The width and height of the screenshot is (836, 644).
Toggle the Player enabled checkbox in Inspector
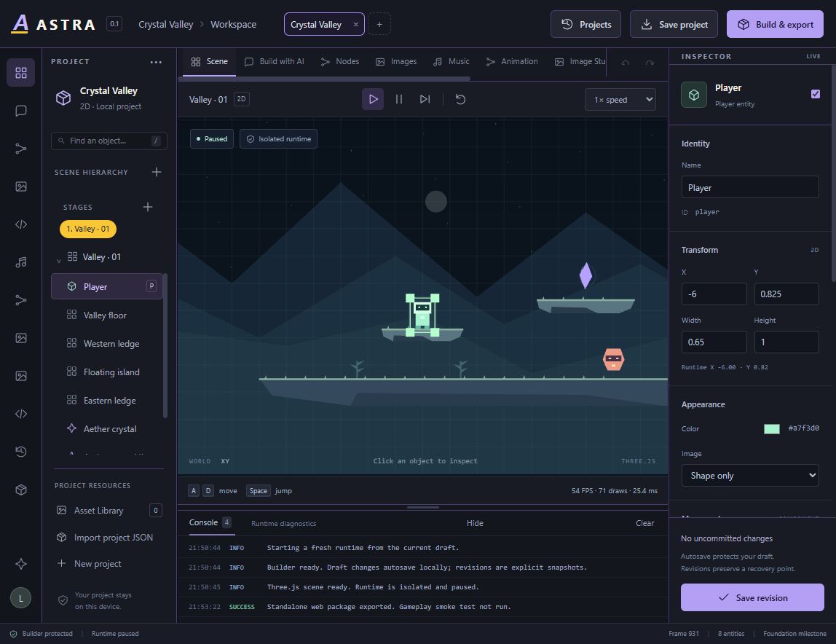click(x=815, y=94)
